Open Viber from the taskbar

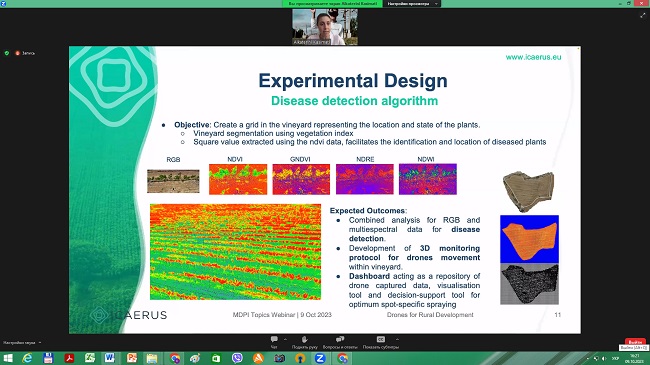[x=237, y=358]
